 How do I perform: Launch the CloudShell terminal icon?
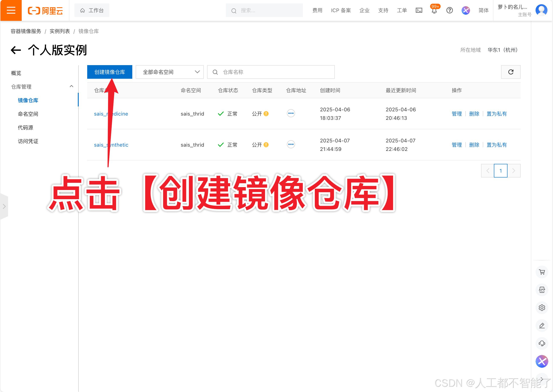coord(419,10)
